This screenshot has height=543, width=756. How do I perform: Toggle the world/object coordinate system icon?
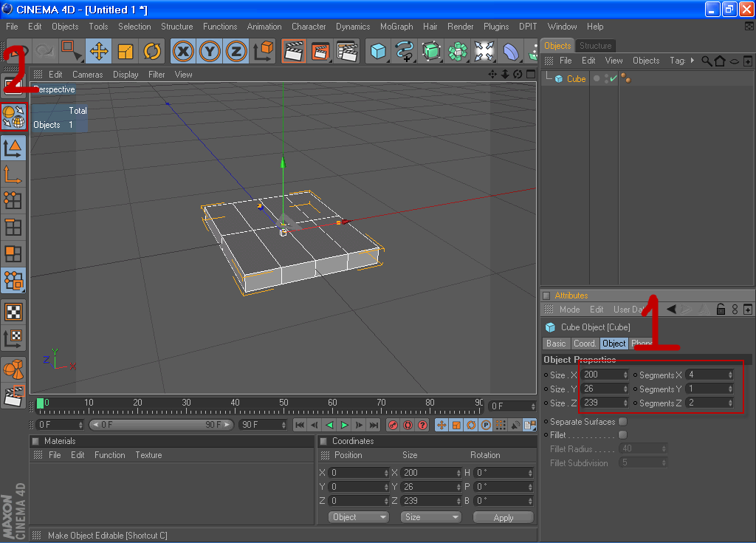[264, 51]
